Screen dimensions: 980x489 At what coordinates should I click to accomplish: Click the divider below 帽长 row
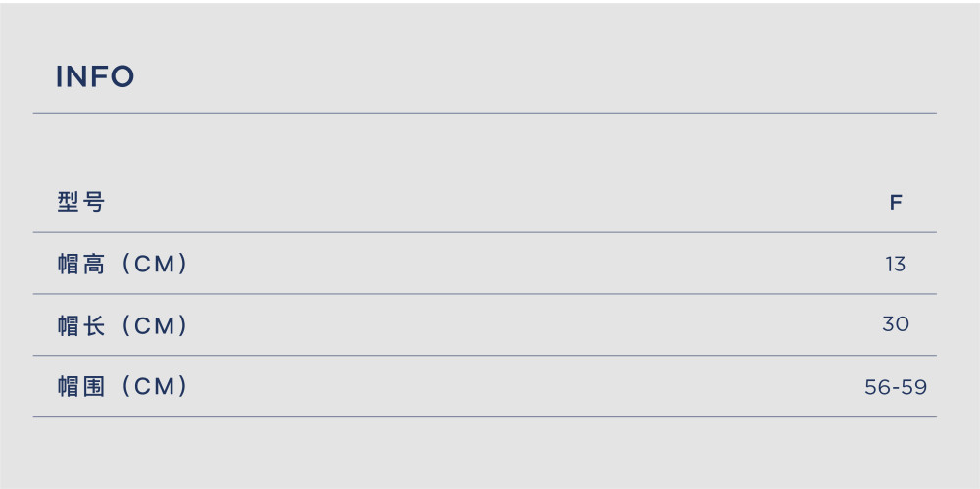[484, 355]
